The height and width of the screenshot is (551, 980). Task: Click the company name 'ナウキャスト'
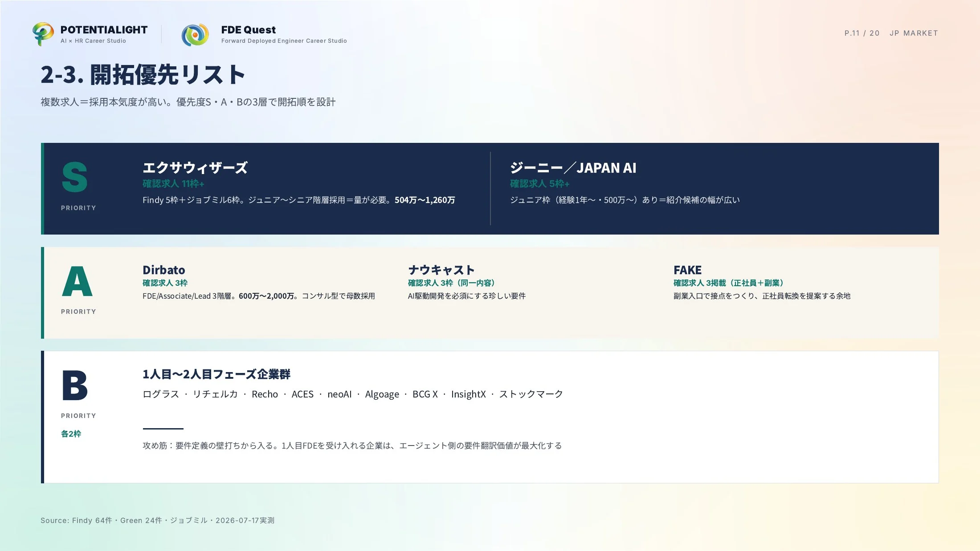pos(441,270)
